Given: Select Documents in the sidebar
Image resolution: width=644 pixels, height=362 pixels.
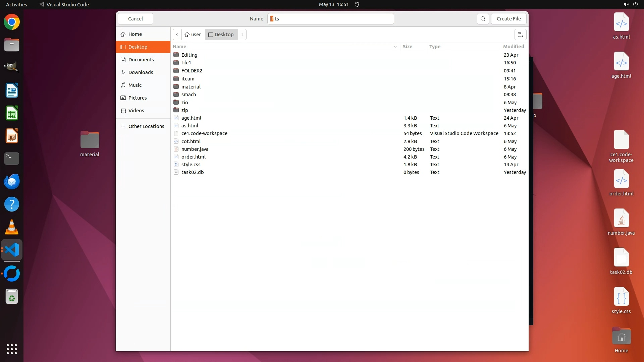Looking at the screenshot, I should (141, 60).
